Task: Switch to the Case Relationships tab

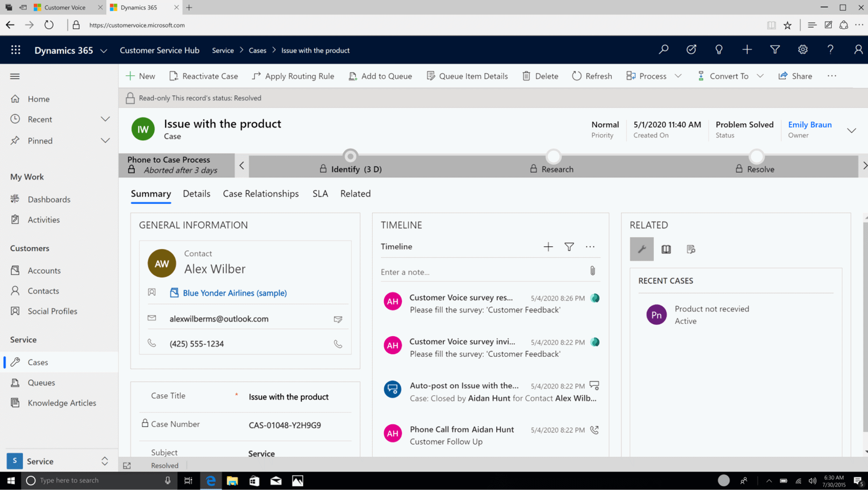Action: pos(261,194)
